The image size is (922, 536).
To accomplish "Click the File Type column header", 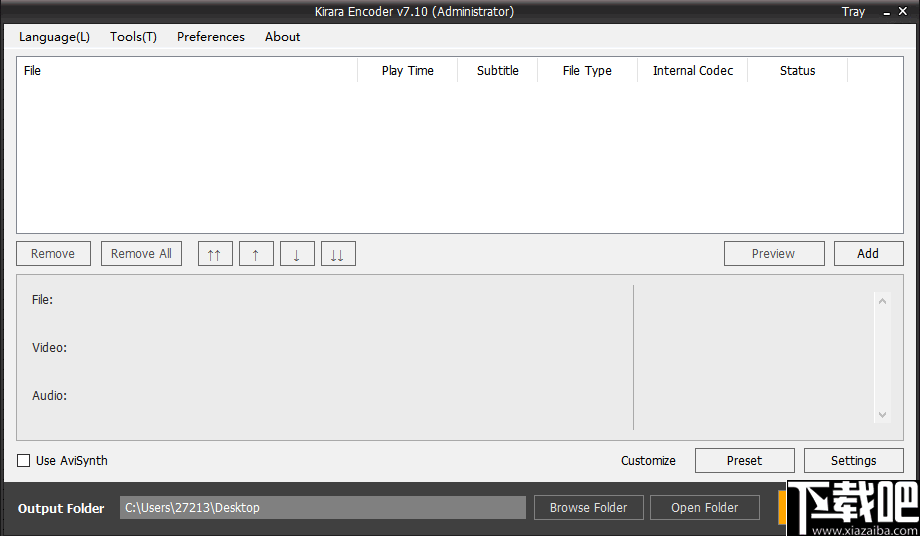I will pos(587,71).
